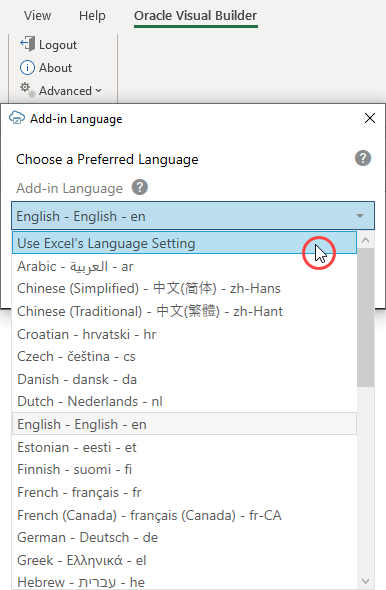Image resolution: width=386 pixels, height=590 pixels.
Task: Select French - français - fr
Action: coord(184,493)
